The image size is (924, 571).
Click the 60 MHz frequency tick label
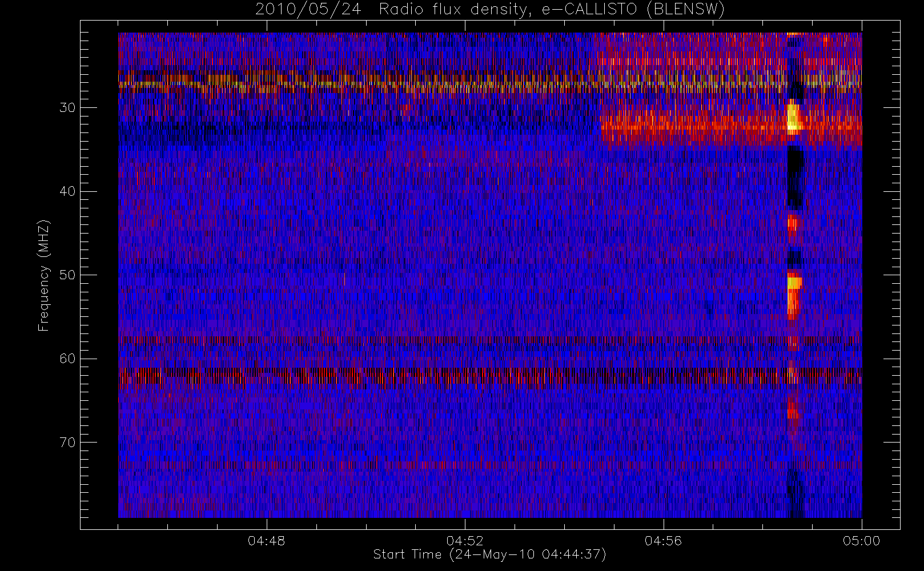click(67, 359)
